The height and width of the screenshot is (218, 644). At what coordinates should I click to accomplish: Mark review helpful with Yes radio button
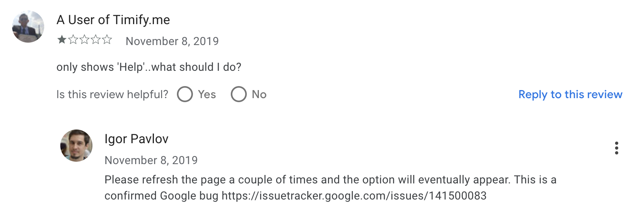(185, 95)
